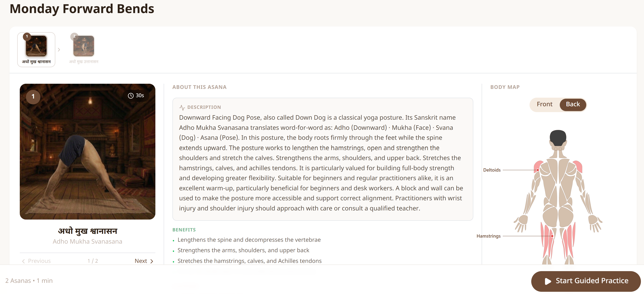Switch the body map to Front view
Viewport: 644px width, 294px height.
[544, 105]
